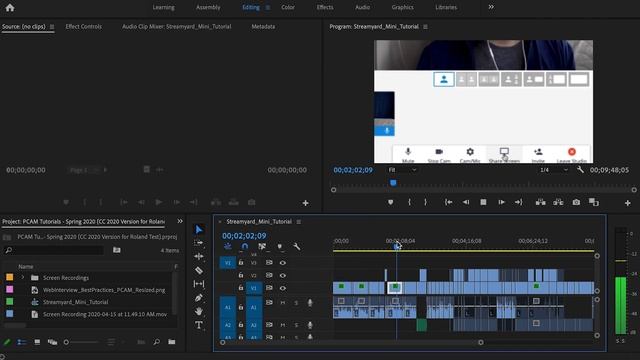Image resolution: width=640 pixels, height=360 pixels.
Task: Open timeline display settings wrench
Action: [x=297, y=247]
